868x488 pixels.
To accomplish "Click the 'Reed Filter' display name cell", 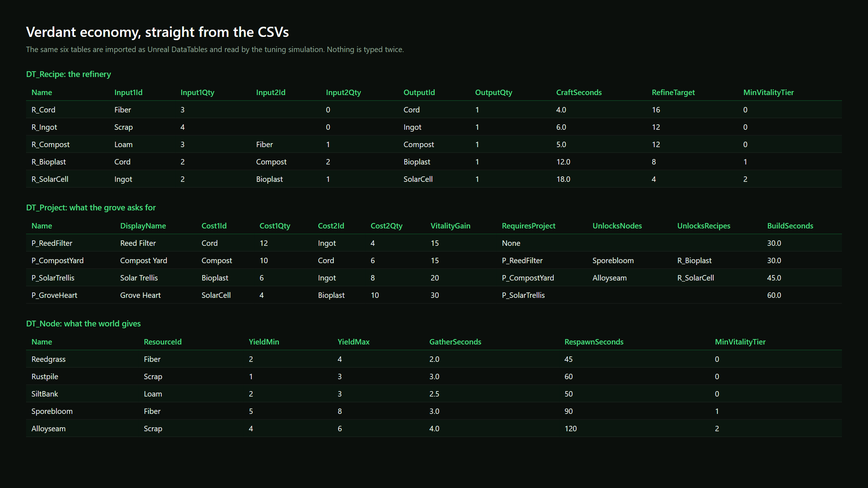I will [x=138, y=243].
